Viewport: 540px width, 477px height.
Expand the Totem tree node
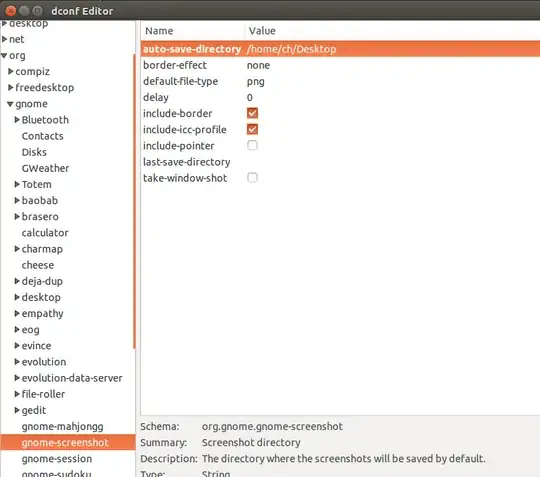(x=17, y=184)
